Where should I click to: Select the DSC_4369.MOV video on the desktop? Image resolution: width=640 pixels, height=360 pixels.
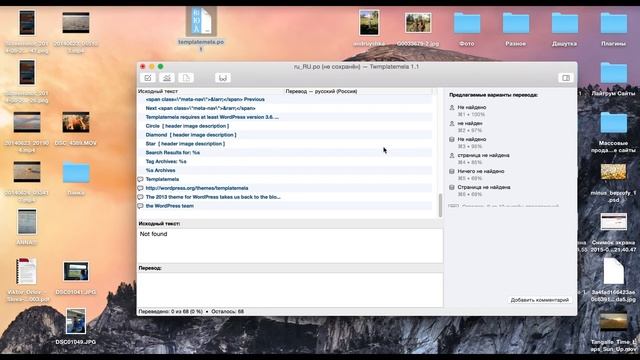point(76,122)
